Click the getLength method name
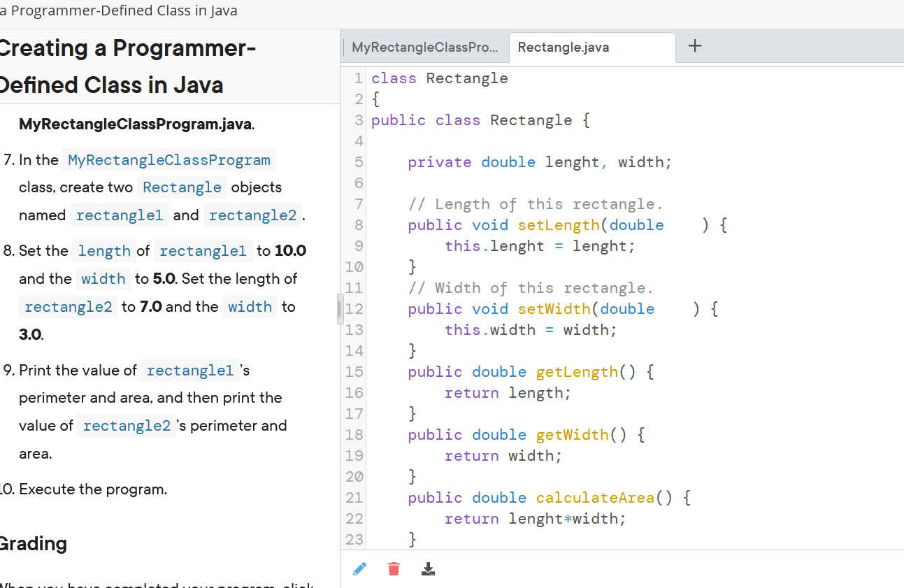The height and width of the screenshot is (588, 904). (x=577, y=372)
